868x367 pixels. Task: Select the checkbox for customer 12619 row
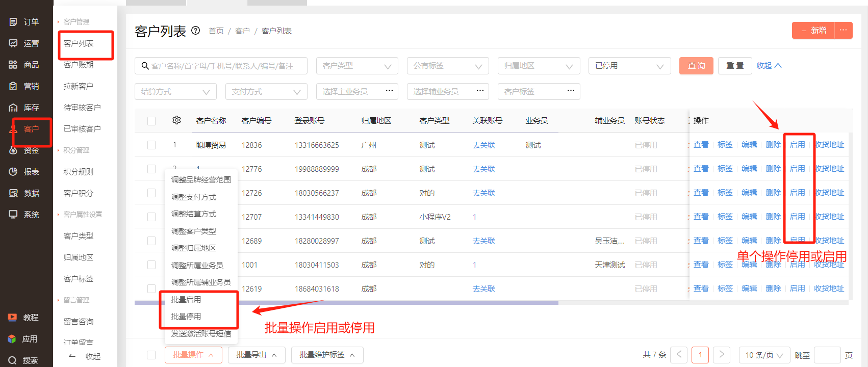click(x=151, y=289)
